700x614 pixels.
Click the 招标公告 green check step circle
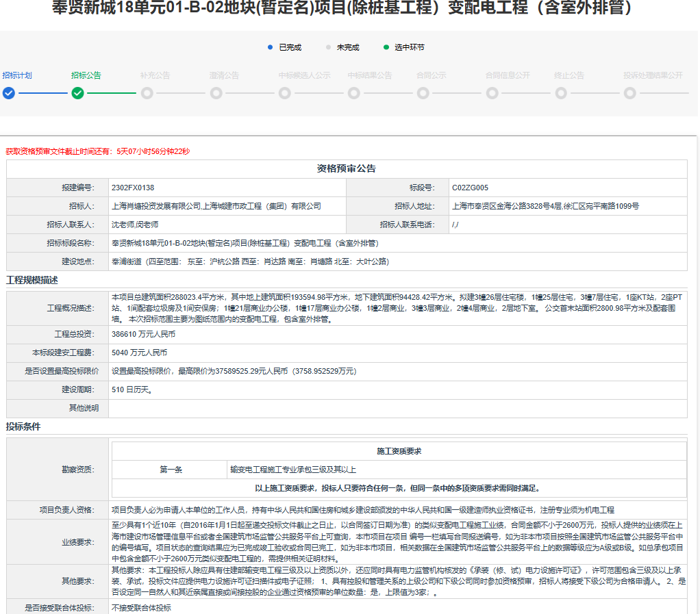77,93
